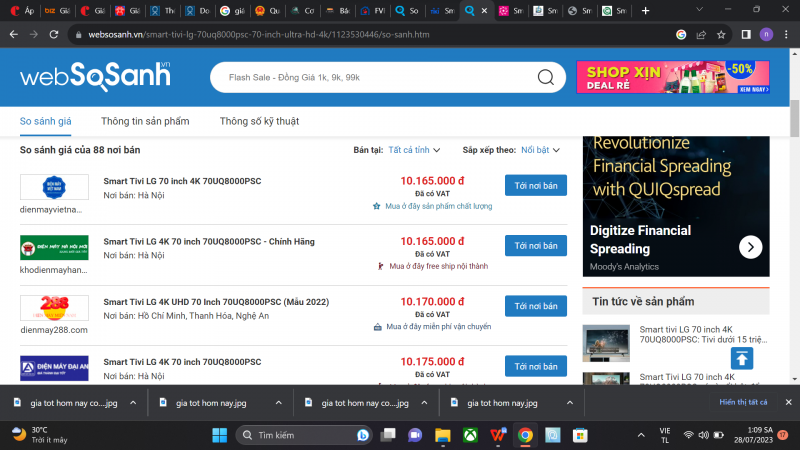The width and height of the screenshot is (800, 450).
Task: Open the Chrome tab search chevron
Action: pyautogui.click(x=699, y=10)
